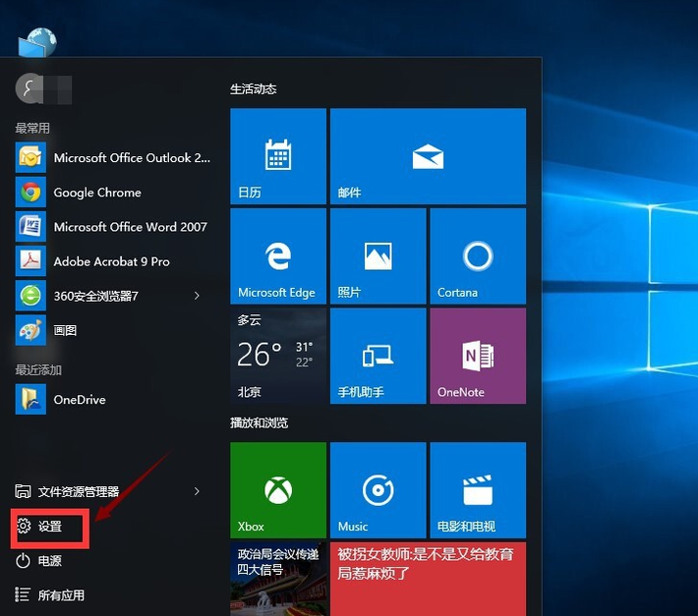
Task: Click the user account avatar
Action: (x=29, y=88)
